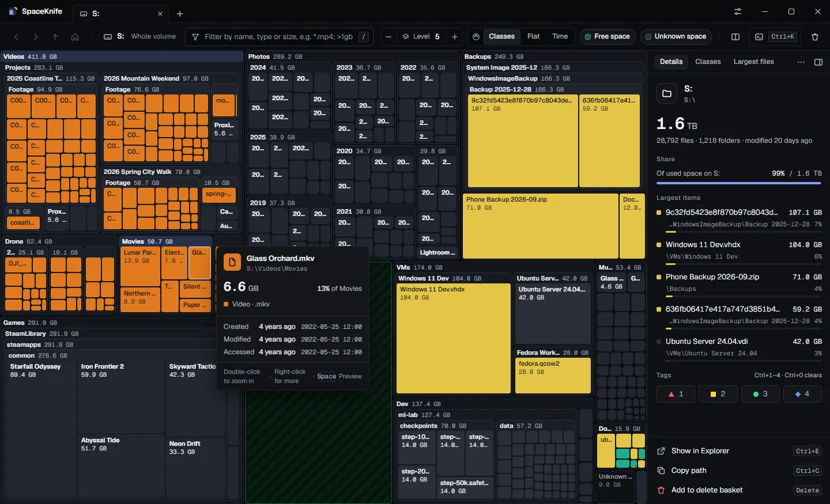Open the new tab plus button
Screen dimensions: 830x504
point(180,13)
